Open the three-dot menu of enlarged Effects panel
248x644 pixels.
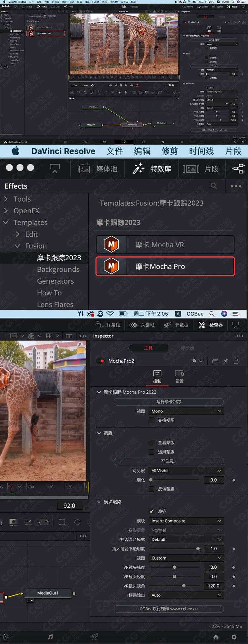236,186
